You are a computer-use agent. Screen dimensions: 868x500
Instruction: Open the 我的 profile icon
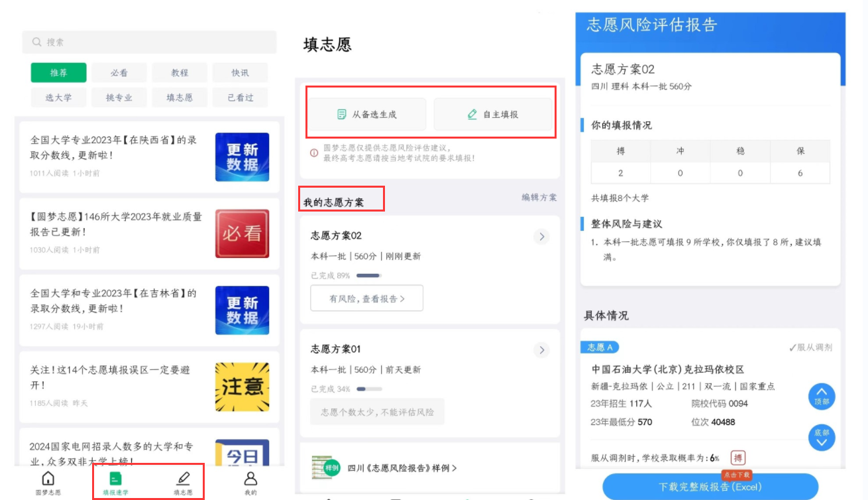pos(250,479)
